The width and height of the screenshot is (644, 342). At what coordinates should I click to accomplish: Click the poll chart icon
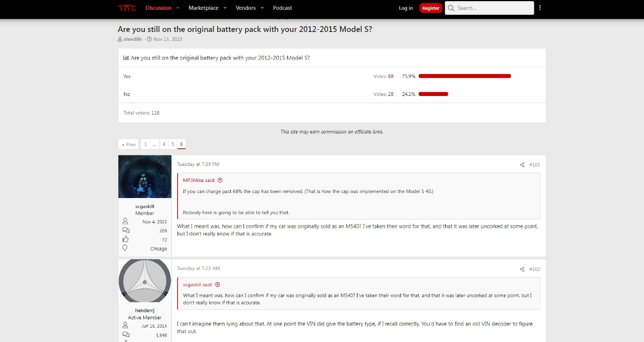pos(126,58)
